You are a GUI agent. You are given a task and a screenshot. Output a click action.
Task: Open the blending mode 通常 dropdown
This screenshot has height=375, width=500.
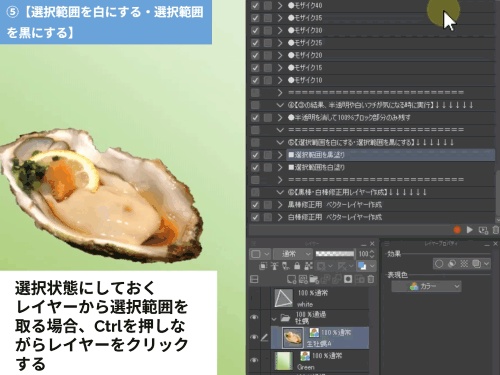[293, 254]
